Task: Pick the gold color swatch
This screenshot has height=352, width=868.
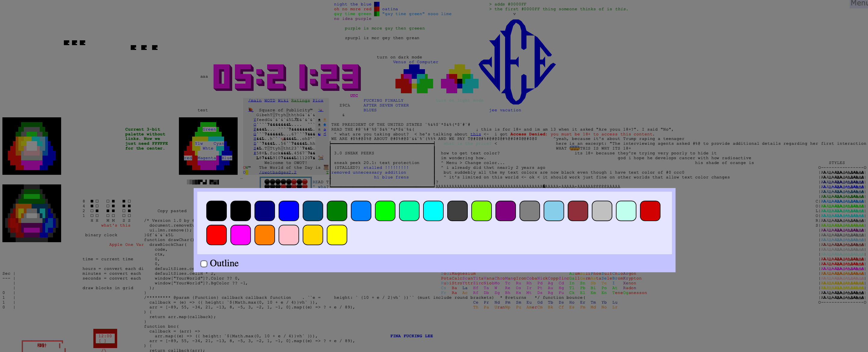Action: [313, 235]
